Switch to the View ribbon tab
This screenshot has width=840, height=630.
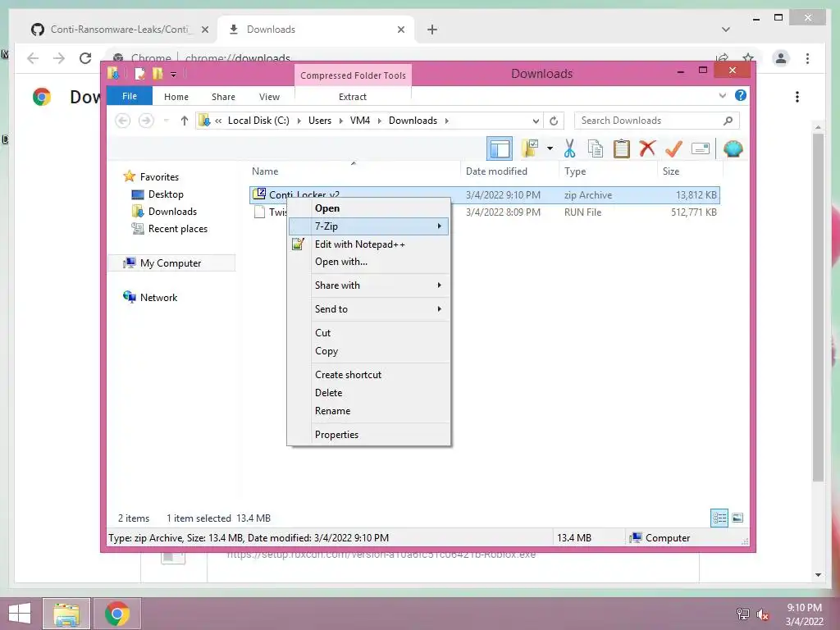(x=269, y=97)
